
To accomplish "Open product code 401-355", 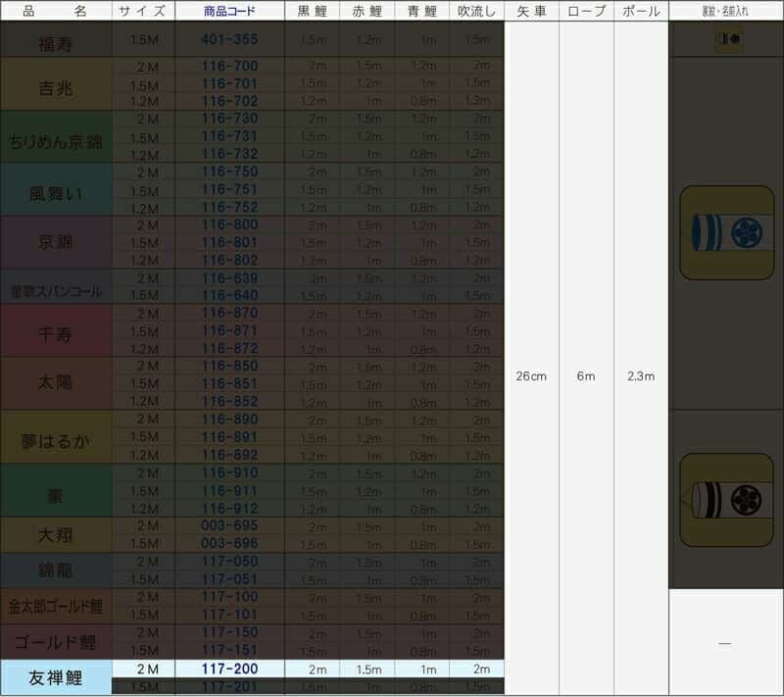I will [229, 40].
